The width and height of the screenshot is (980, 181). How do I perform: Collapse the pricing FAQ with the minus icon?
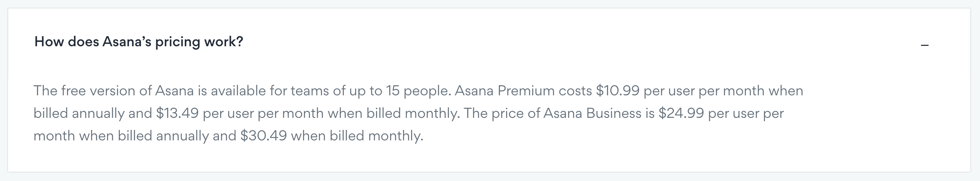(x=925, y=45)
